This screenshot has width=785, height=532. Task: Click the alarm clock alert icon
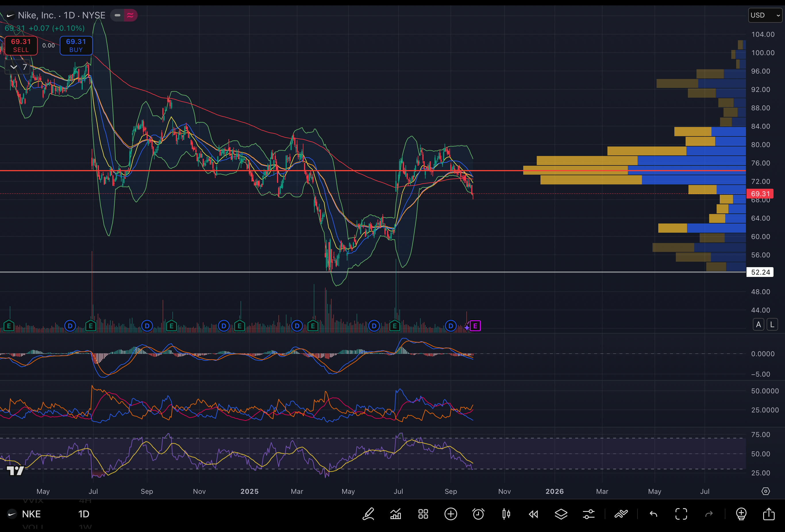[x=478, y=514]
